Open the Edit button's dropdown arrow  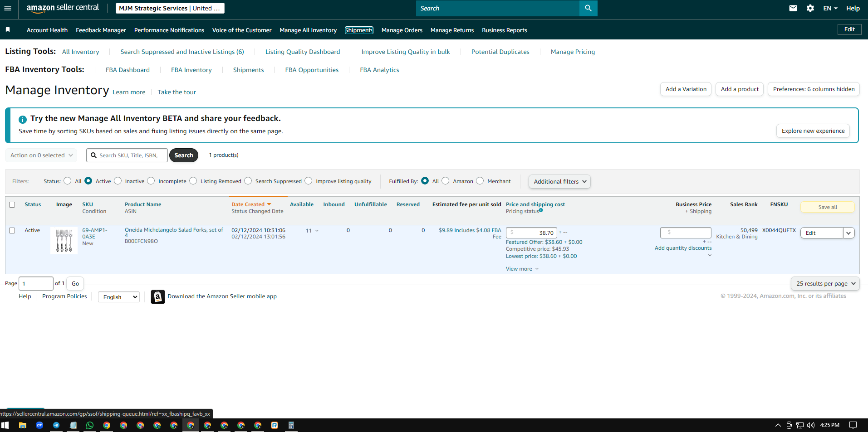point(848,233)
